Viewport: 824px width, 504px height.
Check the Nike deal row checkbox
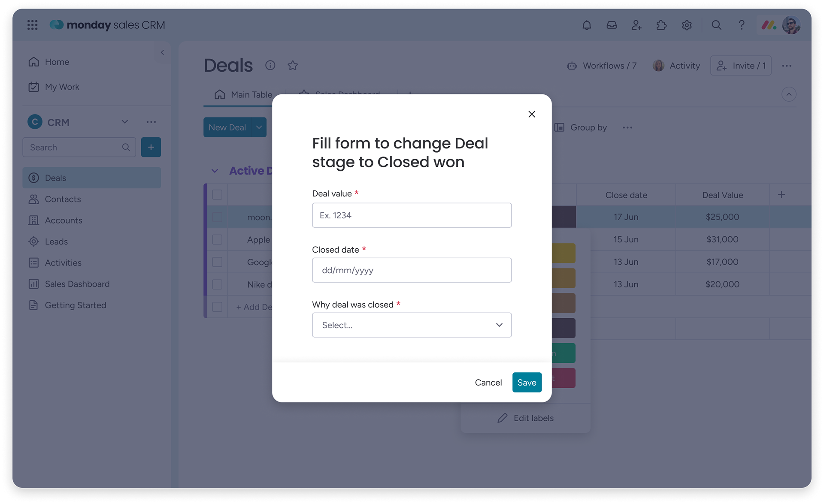click(218, 284)
